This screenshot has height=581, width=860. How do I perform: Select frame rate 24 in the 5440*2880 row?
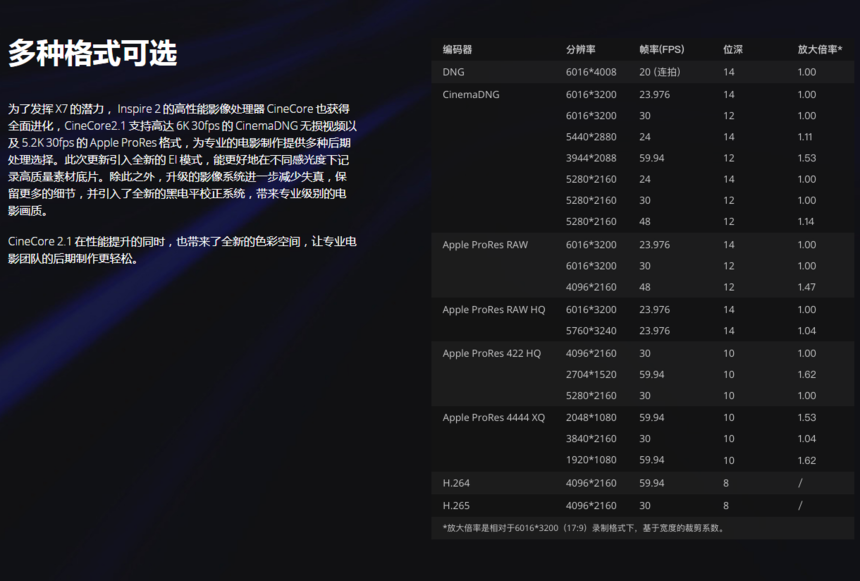[644, 137]
